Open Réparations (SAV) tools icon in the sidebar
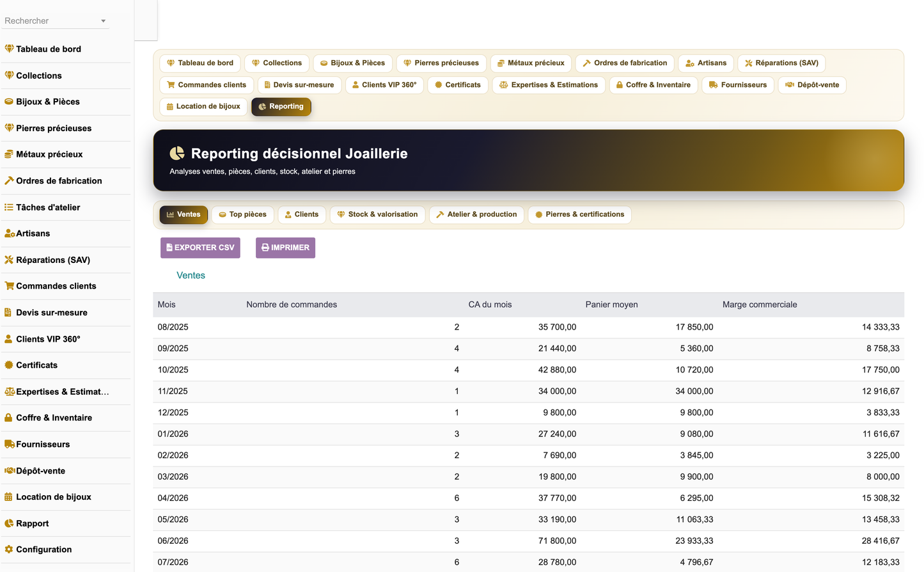Image resolution: width=924 pixels, height=572 pixels. (x=9, y=260)
